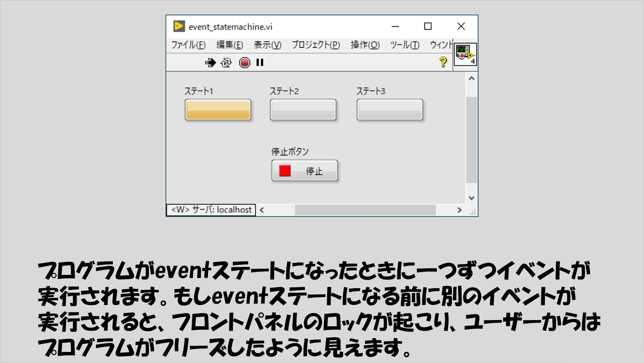Toggle the ステート2 button

303,110
